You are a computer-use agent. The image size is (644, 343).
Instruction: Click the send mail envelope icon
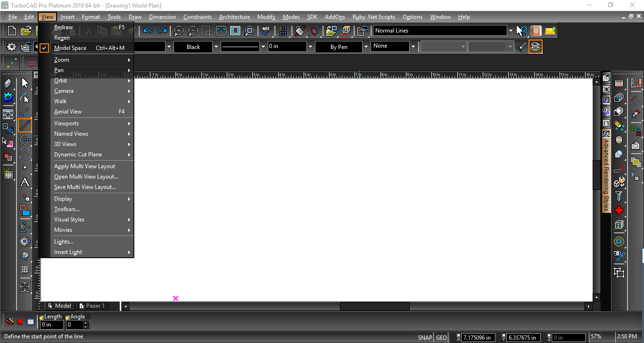[x=550, y=31]
